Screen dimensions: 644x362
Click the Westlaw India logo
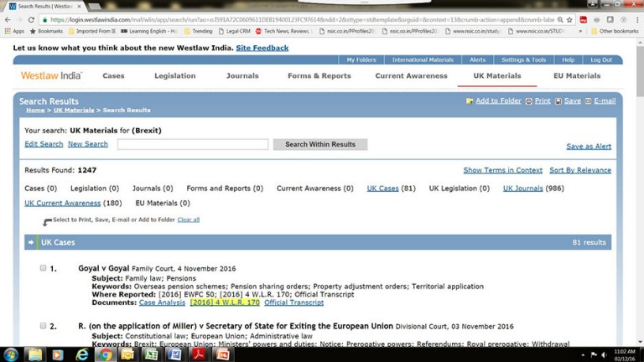[x=52, y=75]
